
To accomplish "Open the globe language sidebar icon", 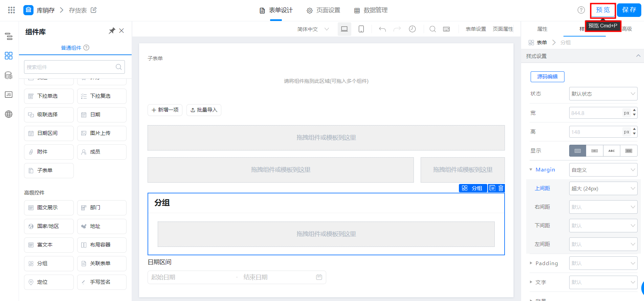I will pos(9,114).
